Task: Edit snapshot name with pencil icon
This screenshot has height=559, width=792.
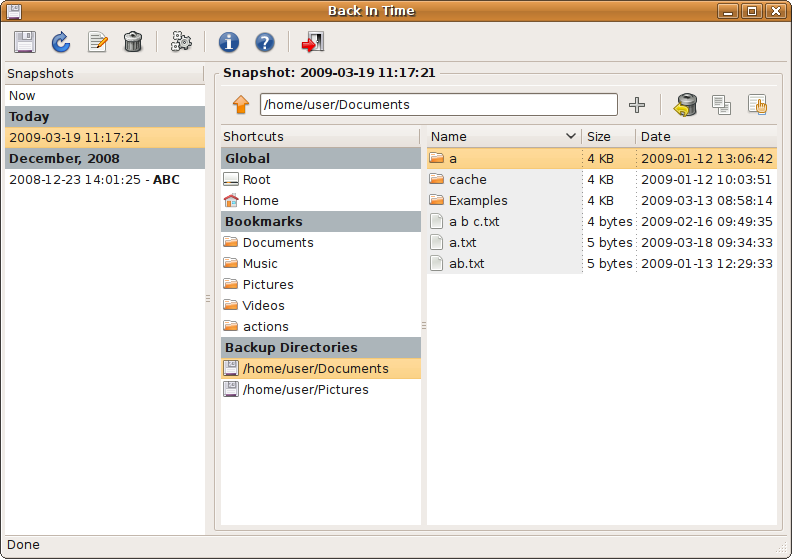Action: (97, 42)
